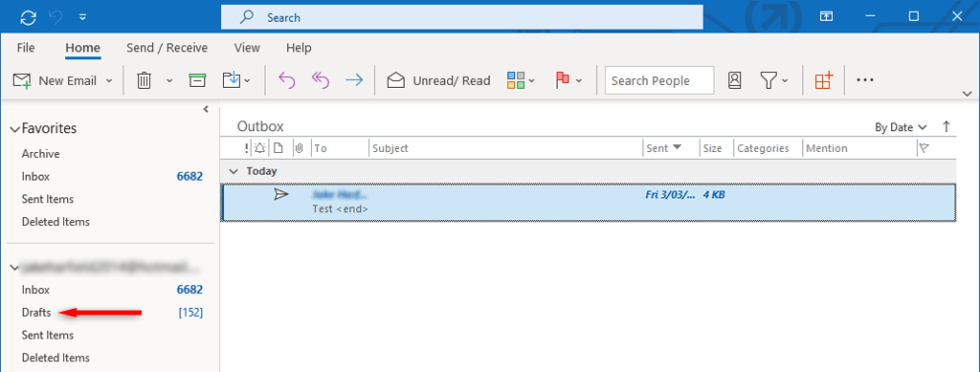This screenshot has height=372, width=980.
Task: Open the Drafts folder
Action: (x=36, y=313)
